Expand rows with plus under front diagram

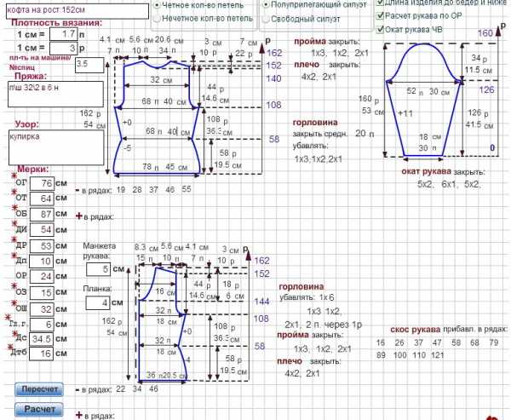click(x=80, y=216)
